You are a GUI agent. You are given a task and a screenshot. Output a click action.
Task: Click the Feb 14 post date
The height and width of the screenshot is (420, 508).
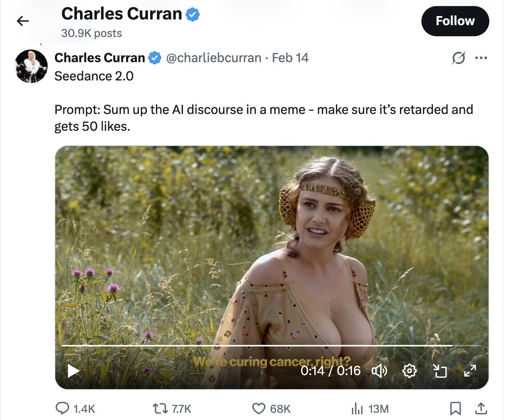[x=290, y=58]
